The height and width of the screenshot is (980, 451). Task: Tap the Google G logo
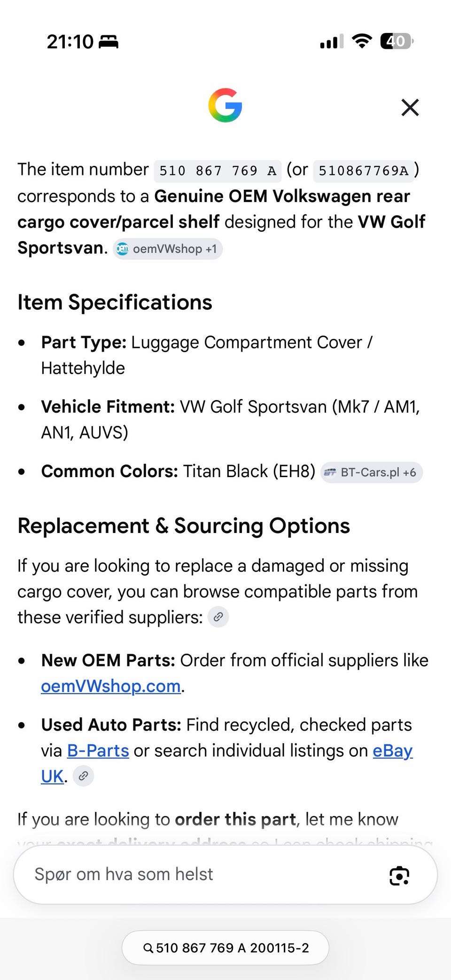[x=225, y=105]
